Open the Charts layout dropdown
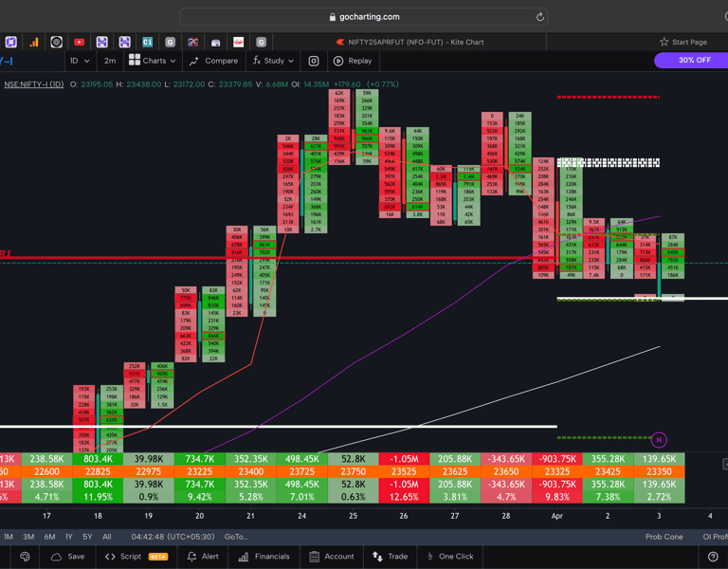 click(x=153, y=61)
